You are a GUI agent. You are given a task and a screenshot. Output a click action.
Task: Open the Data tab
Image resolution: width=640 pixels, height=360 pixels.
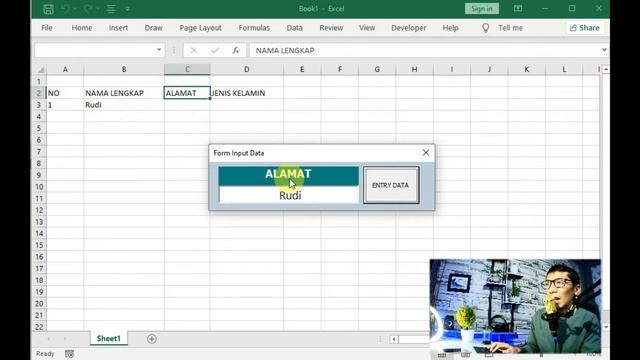(294, 28)
